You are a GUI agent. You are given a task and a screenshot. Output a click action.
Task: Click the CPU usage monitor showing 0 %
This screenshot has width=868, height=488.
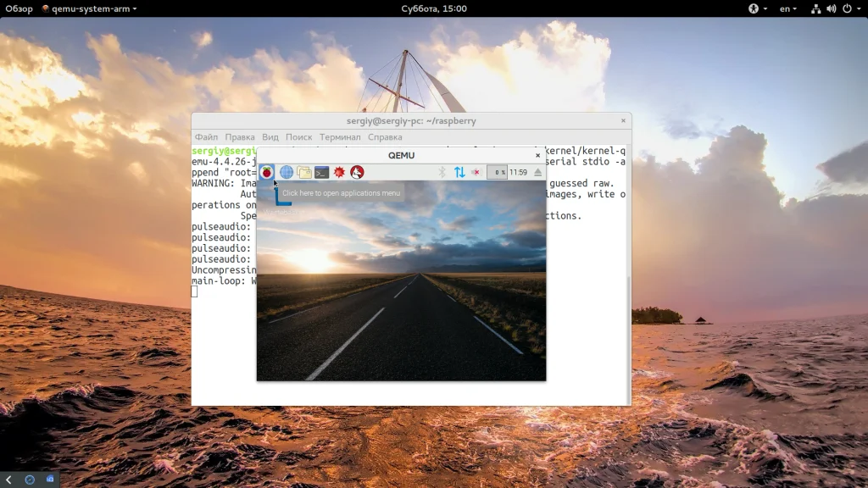[498, 172]
